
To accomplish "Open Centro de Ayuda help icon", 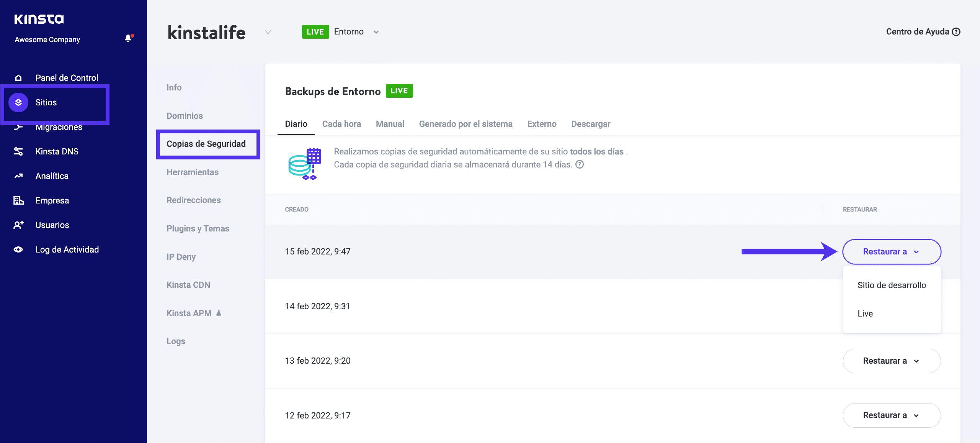I will click(x=956, y=32).
